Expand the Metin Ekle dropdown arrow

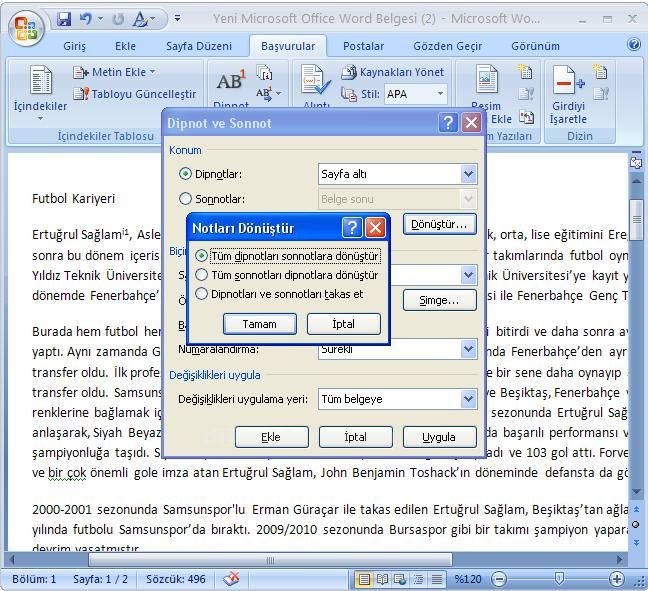pyautogui.click(x=152, y=72)
